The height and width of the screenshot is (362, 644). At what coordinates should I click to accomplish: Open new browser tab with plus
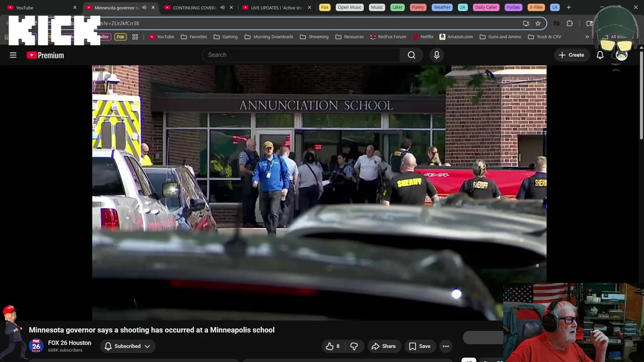pyautogui.click(x=569, y=7)
